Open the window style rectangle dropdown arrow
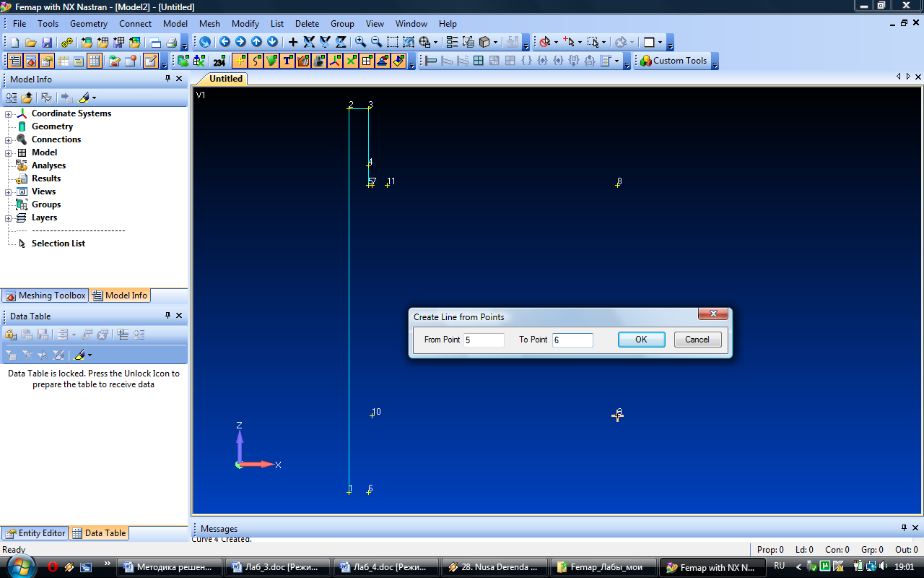The image size is (924, 578). (x=660, y=43)
